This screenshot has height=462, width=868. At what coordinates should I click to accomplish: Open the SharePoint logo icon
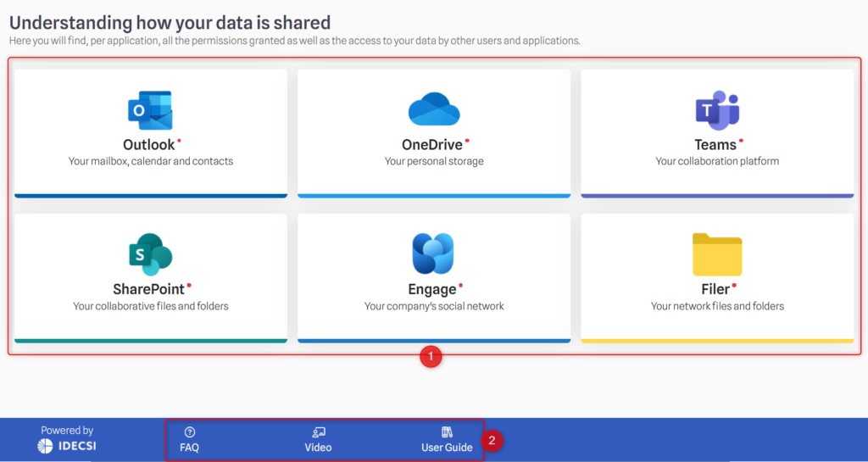click(x=151, y=254)
